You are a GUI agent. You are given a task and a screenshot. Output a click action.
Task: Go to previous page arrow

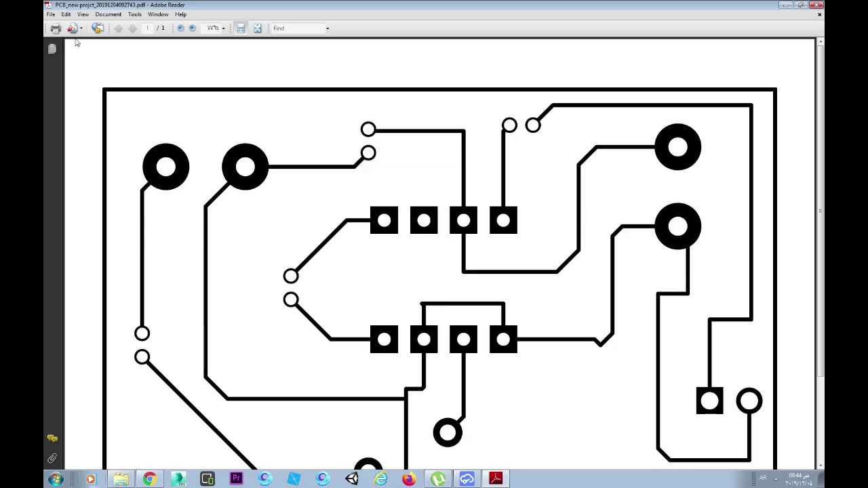point(119,28)
